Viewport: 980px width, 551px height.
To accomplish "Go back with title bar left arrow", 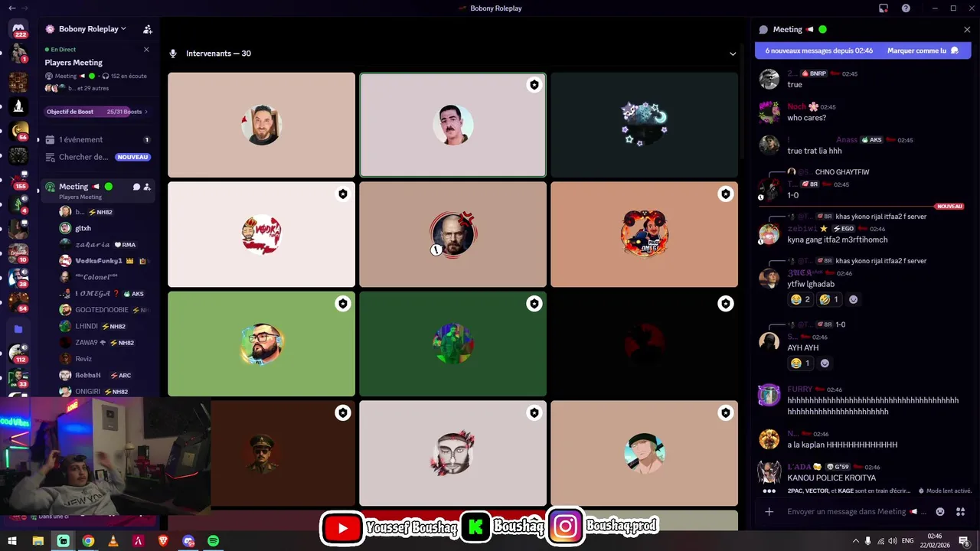I will (x=12, y=8).
